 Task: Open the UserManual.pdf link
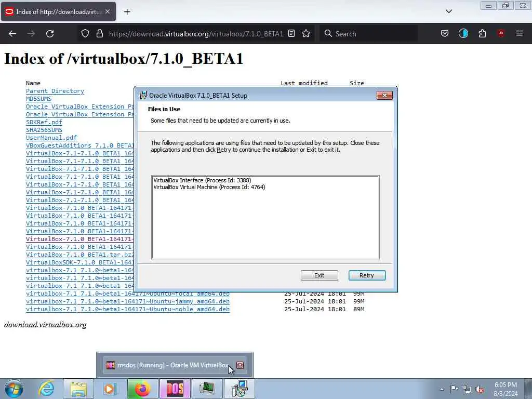(51, 138)
